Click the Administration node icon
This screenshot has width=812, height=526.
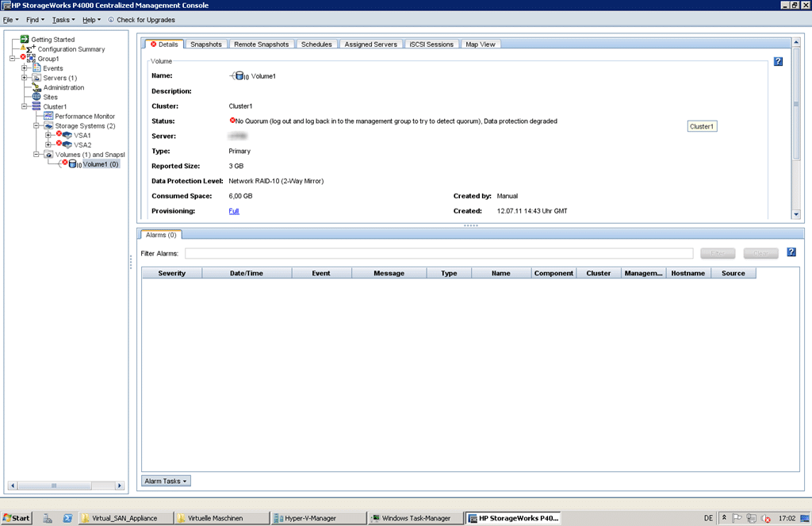pos(36,87)
